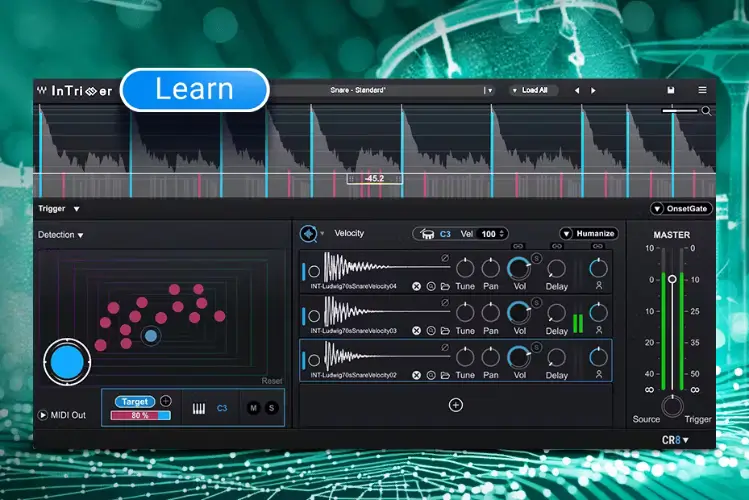Open folder icon on the SnareVelocity02 row
The width and height of the screenshot is (749, 500).
(445, 375)
